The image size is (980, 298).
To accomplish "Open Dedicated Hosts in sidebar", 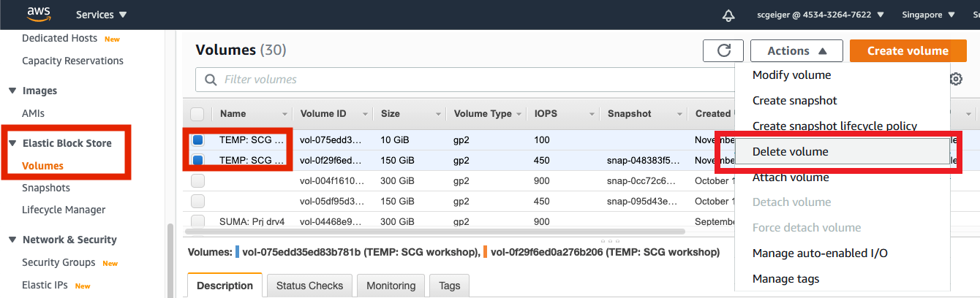I will click(x=61, y=38).
